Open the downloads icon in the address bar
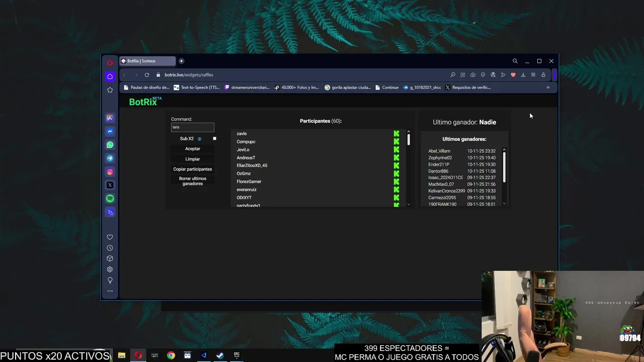644x362 pixels. coord(523,75)
